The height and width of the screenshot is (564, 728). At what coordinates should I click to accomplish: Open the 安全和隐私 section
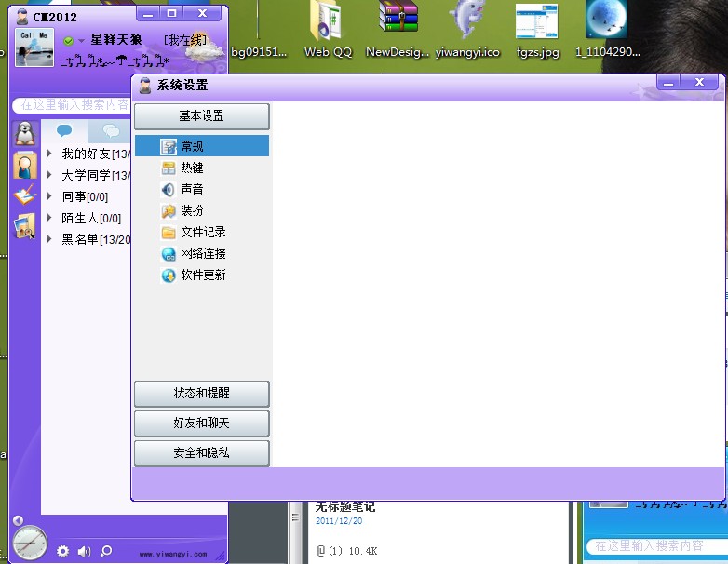tap(201, 453)
